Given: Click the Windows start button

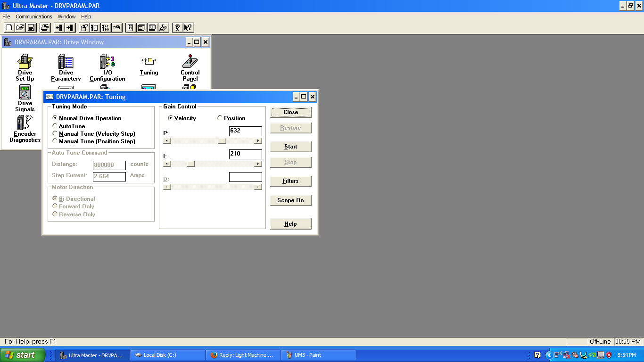Looking at the screenshot, I should pos(23,355).
